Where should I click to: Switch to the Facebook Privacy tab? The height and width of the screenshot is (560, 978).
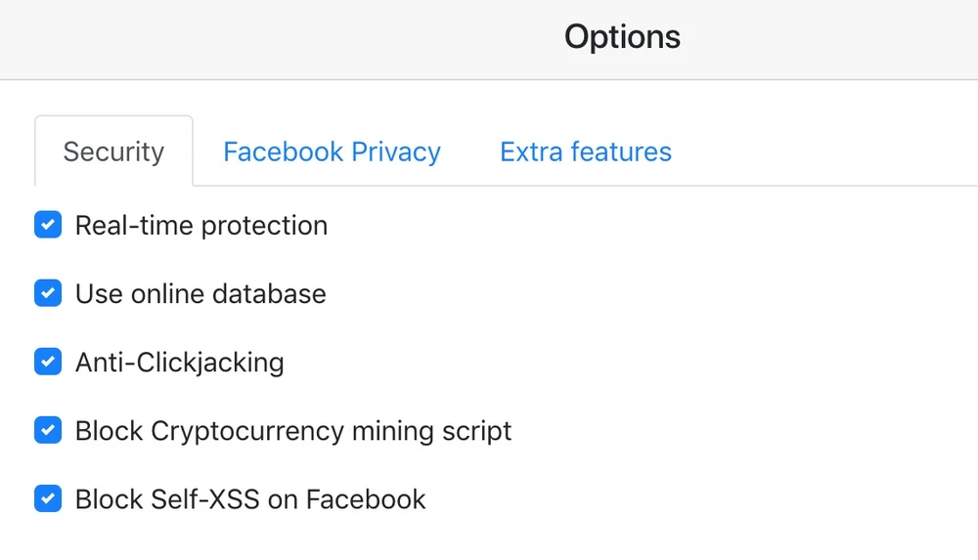click(x=332, y=152)
